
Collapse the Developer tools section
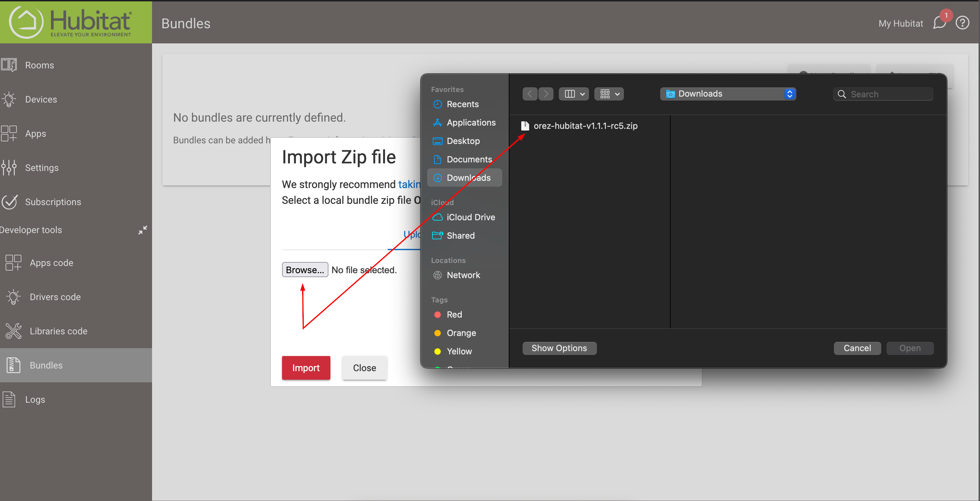point(143,230)
